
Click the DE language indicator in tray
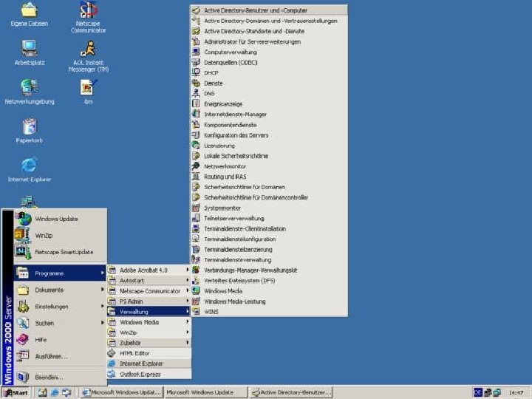tap(478, 392)
